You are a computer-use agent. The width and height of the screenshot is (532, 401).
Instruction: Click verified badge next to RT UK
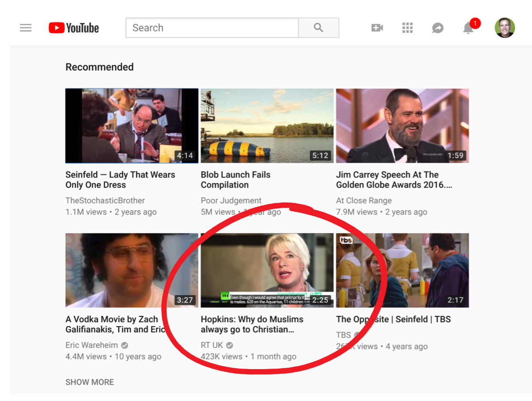coord(230,345)
